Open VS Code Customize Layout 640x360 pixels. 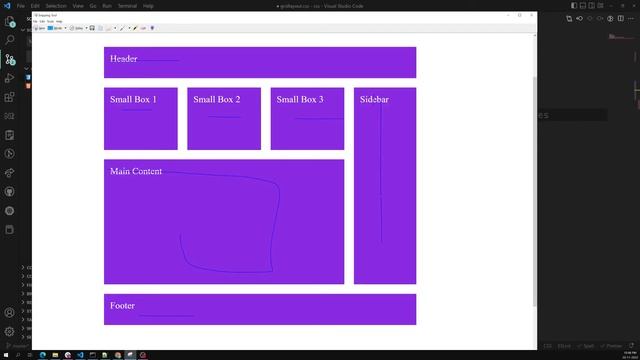[600, 6]
